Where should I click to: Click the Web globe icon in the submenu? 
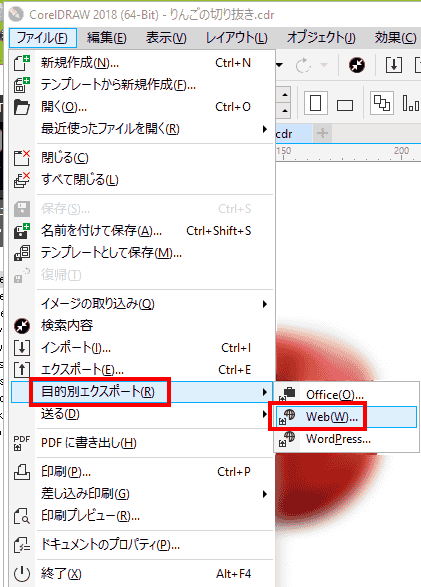click(288, 416)
